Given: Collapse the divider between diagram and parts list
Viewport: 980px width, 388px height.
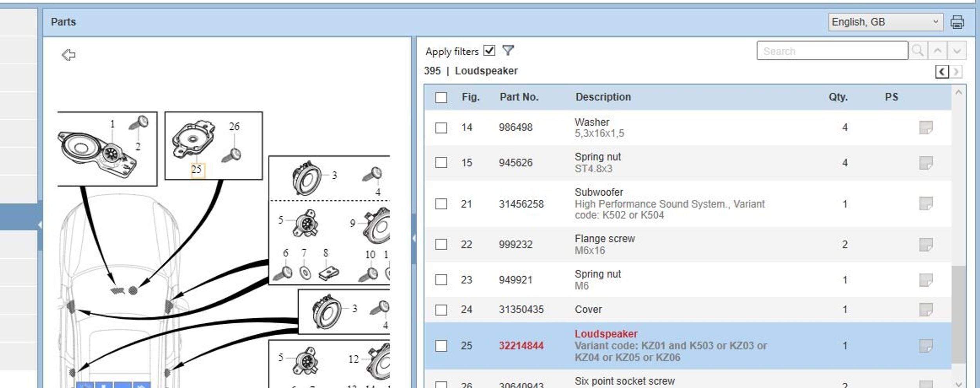Looking at the screenshot, I should click(414, 238).
